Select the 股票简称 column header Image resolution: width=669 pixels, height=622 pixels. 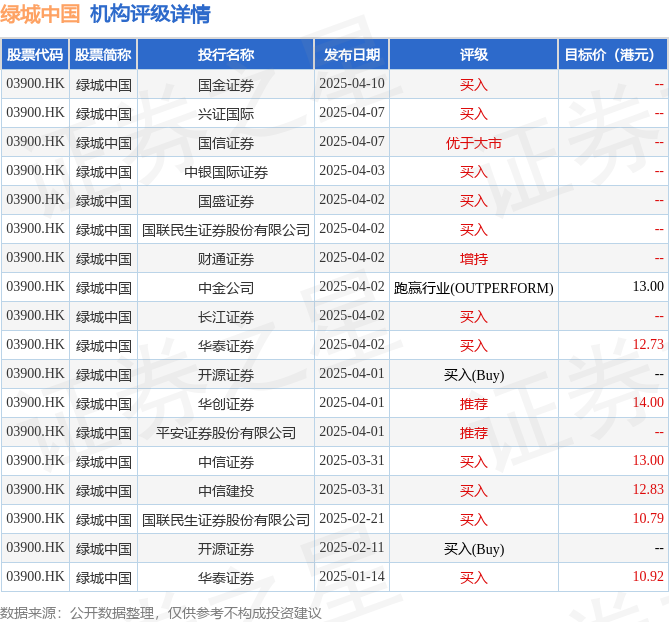103,55
